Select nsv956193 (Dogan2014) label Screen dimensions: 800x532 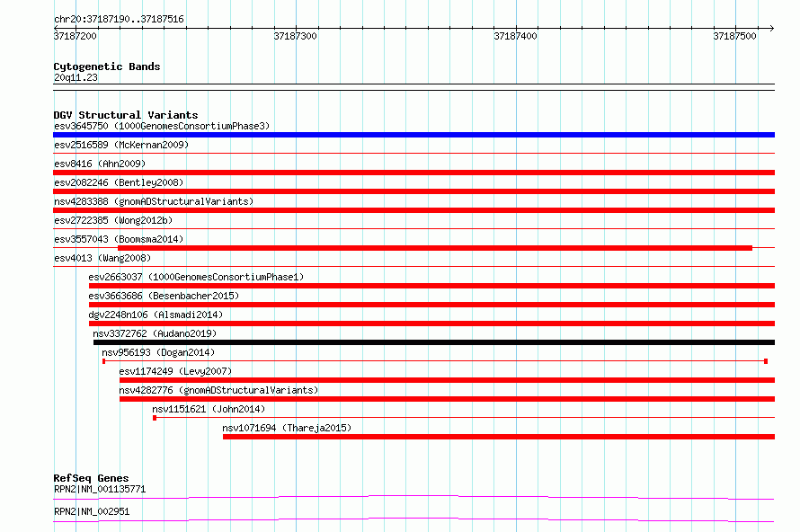158,352
